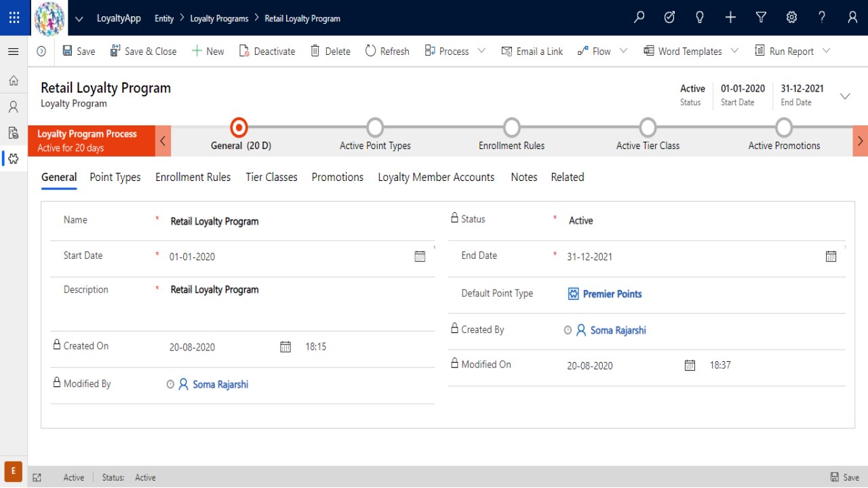Viewport: 868px width, 488px height.
Task: Switch to the Promotions tab
Action: (x=338, y=178)
